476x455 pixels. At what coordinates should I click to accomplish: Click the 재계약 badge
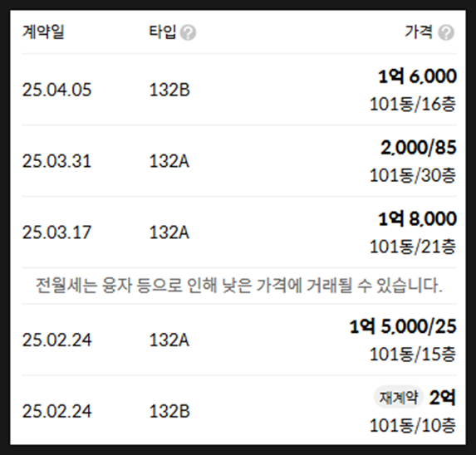pos(399,398)
